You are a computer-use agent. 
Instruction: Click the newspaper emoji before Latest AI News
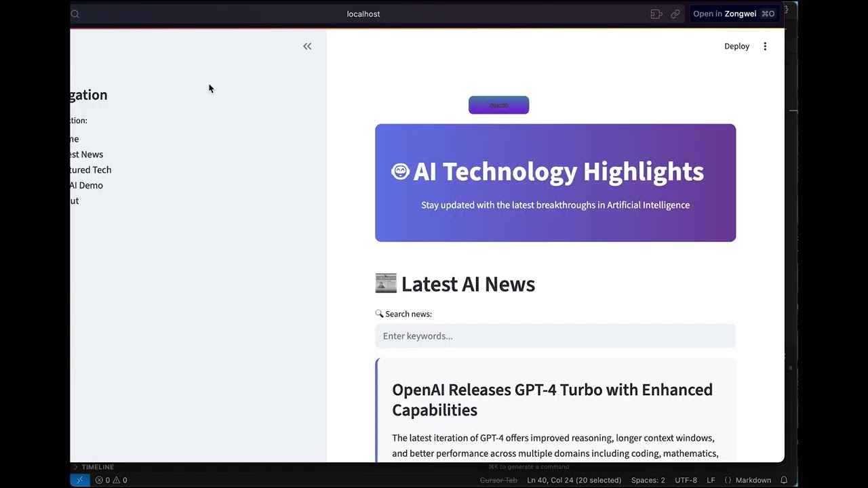pyautogui.click(x=386, y=283)
